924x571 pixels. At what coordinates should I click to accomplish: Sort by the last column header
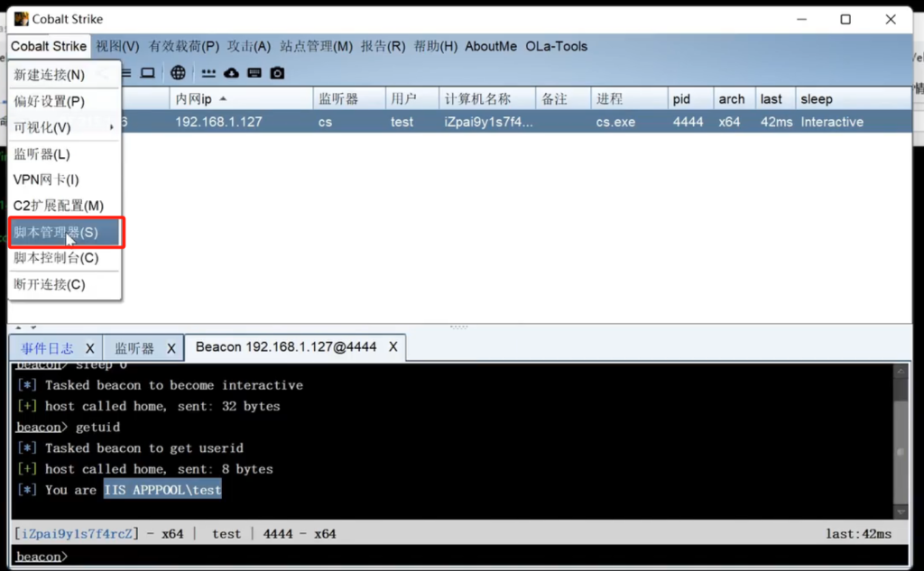point(775,99)
